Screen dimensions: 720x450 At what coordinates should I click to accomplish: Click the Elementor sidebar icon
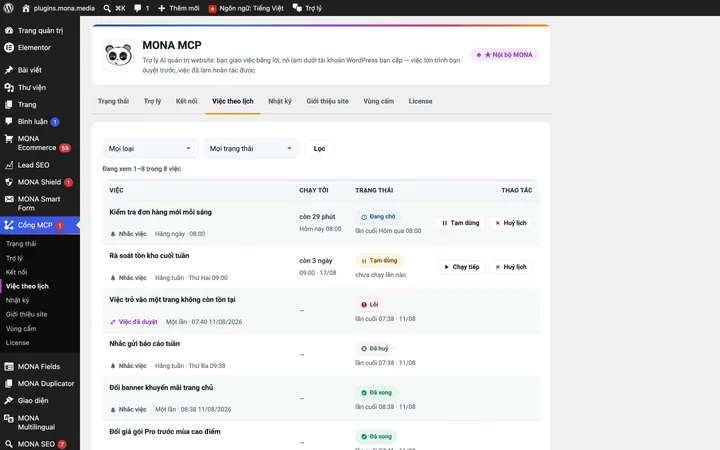[x=9, y=47]
